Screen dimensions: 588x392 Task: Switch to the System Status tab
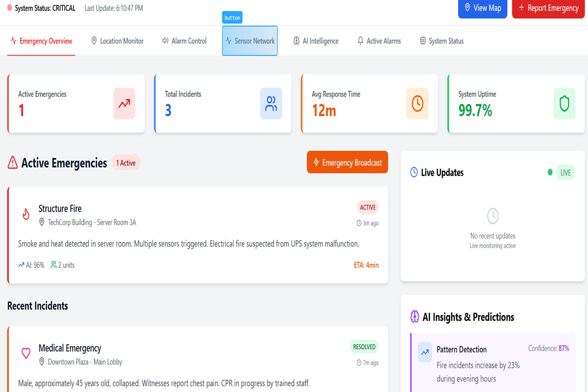point(442,41)
